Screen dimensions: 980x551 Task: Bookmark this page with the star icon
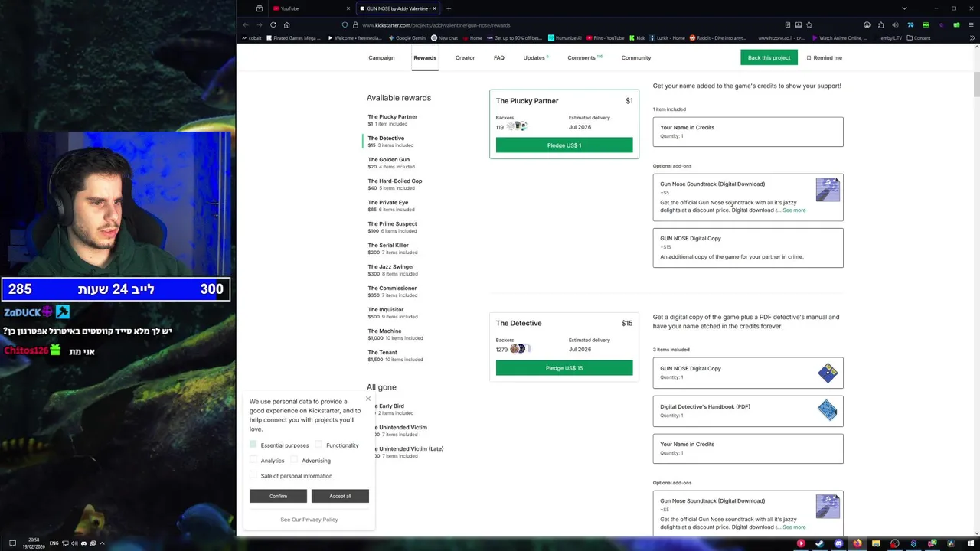(x=809, y=24)
